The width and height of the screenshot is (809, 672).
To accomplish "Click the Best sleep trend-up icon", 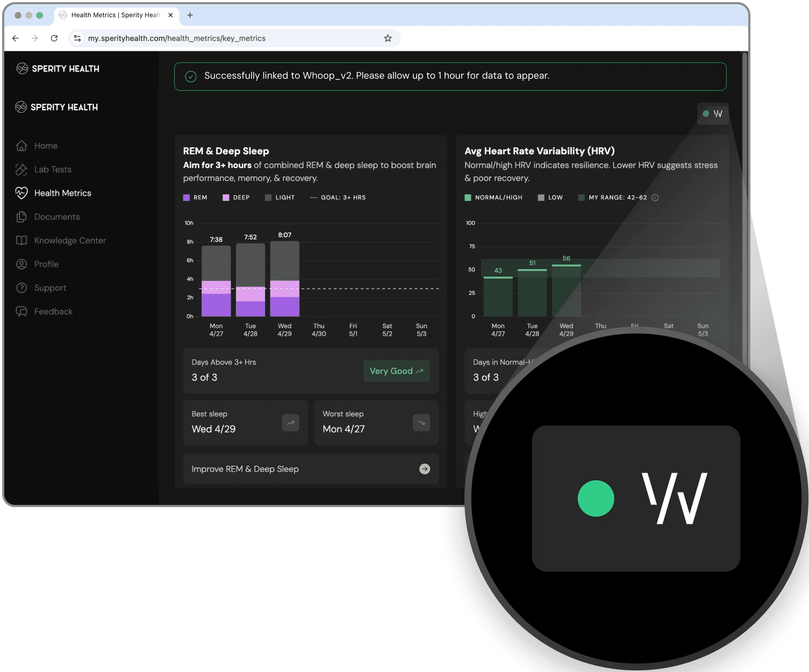I will click(x=290, y=423).
